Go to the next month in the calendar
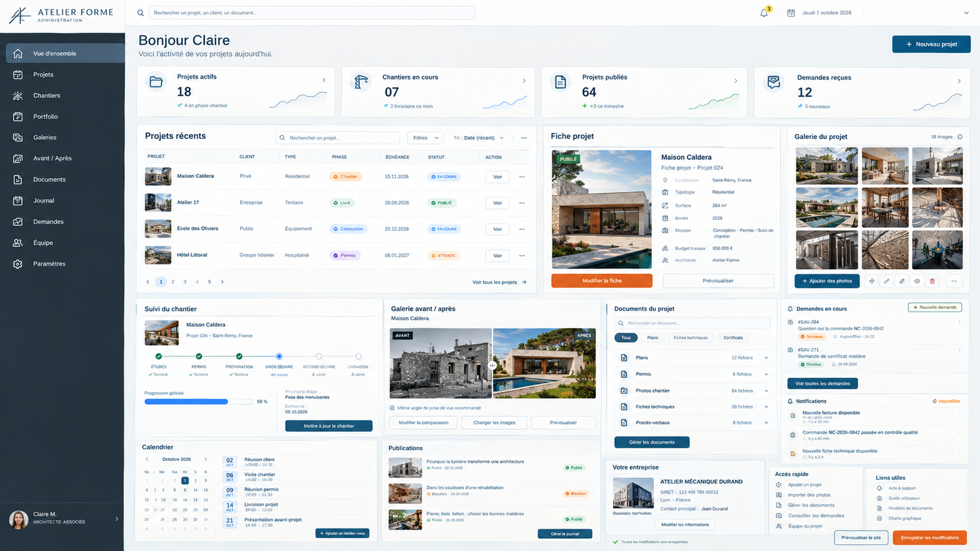The width and height of the screenshot is (980, 551). [206, 459]
